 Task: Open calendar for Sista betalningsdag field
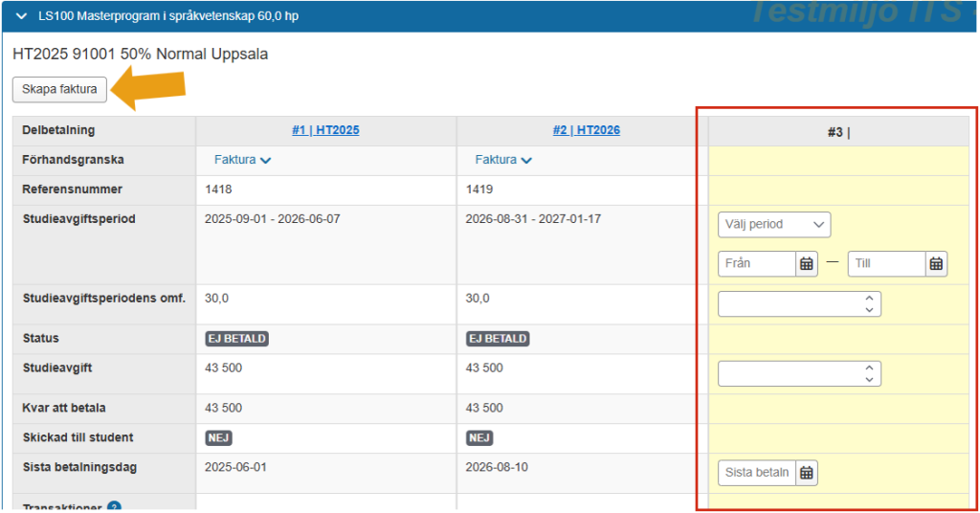(806, 473)
